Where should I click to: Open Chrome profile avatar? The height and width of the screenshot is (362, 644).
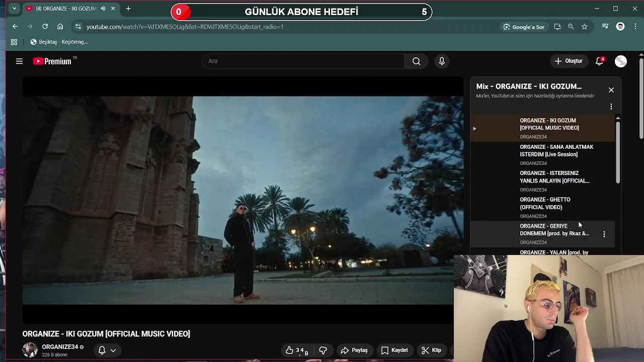(x=620, y=27)
